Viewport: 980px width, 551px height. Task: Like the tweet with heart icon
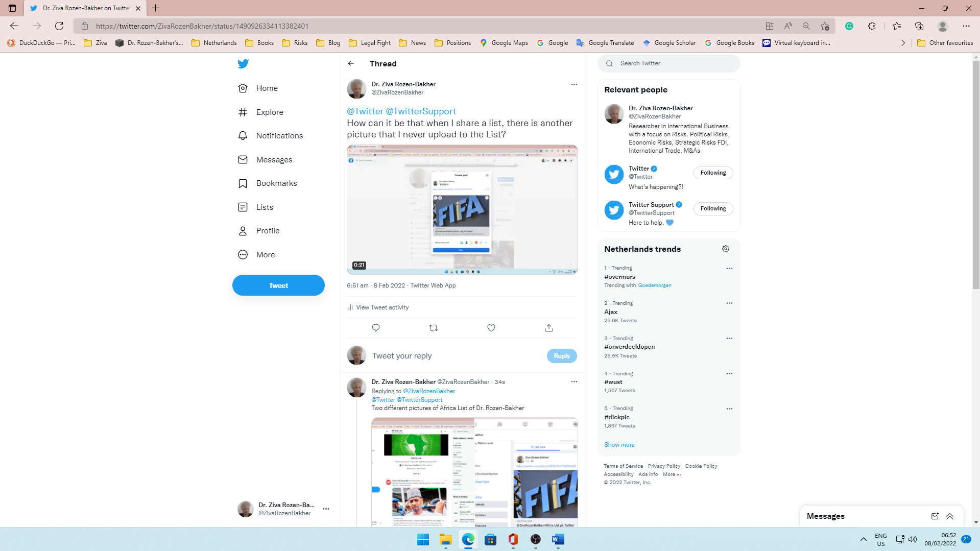point(491,328)
